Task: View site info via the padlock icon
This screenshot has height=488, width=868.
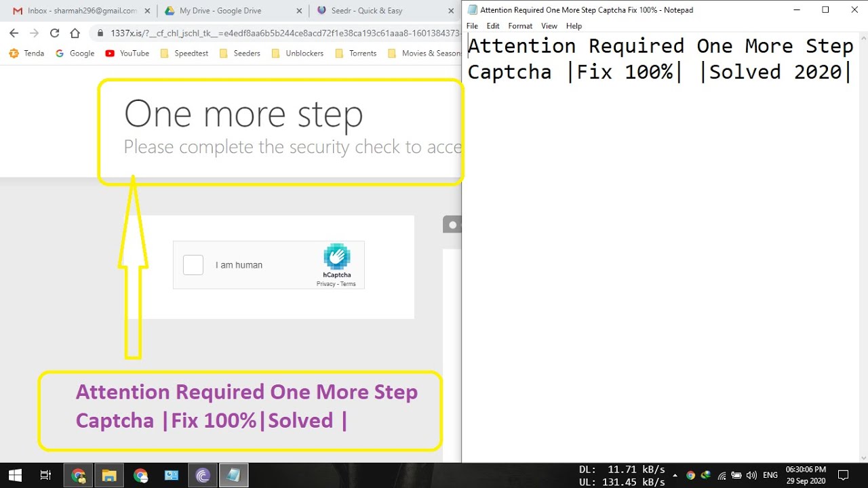Action: (100, 33)
